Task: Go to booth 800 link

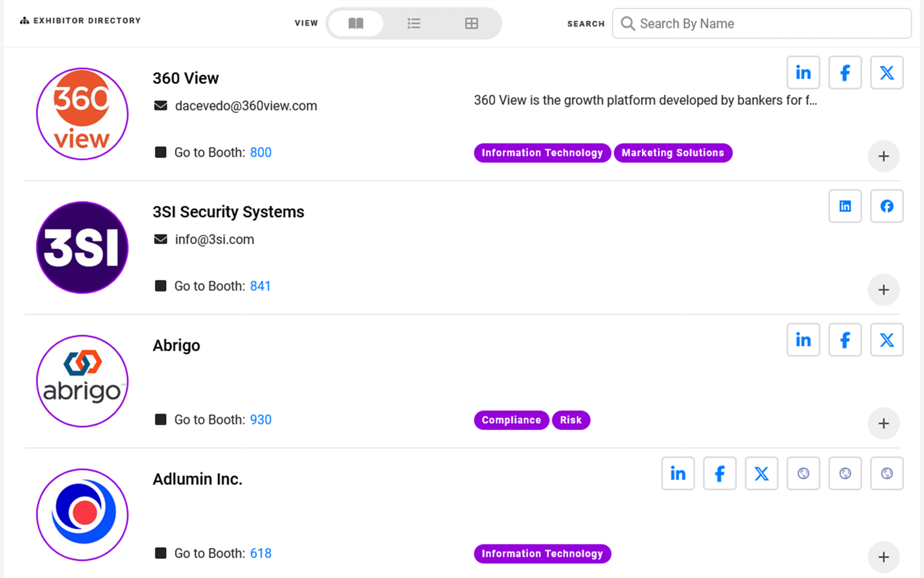Action: 261,153
